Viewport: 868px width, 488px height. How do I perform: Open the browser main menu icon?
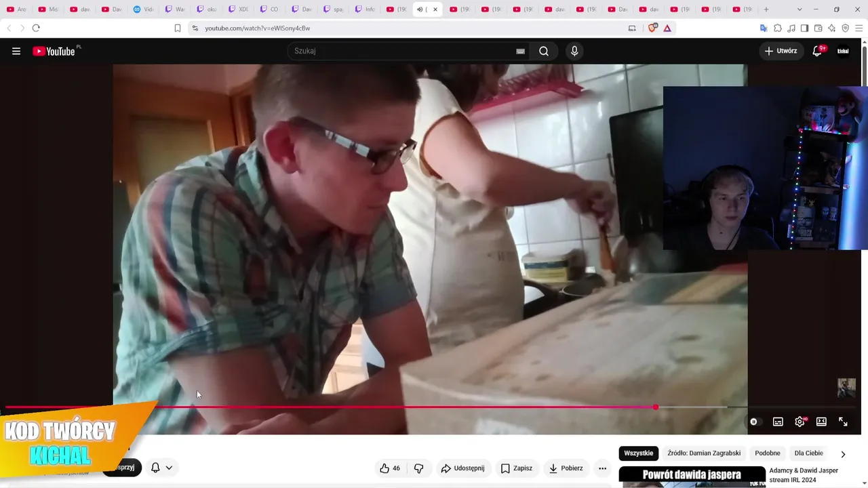[859, 28]
